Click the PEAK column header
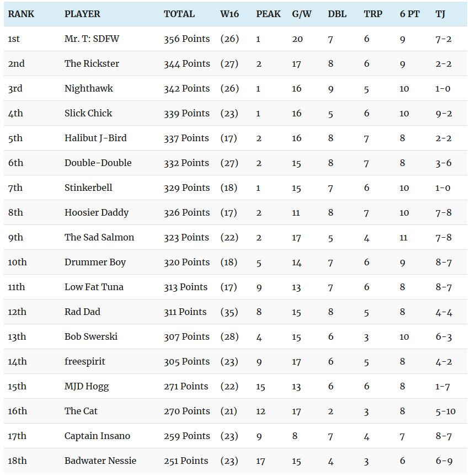 [268, 14]
